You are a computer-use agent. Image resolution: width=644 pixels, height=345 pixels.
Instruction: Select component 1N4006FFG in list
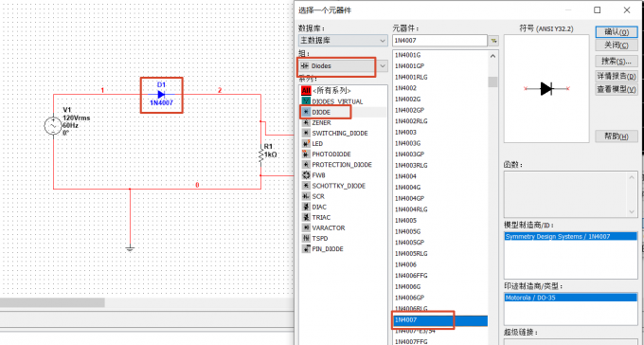[x=411, y=276]
